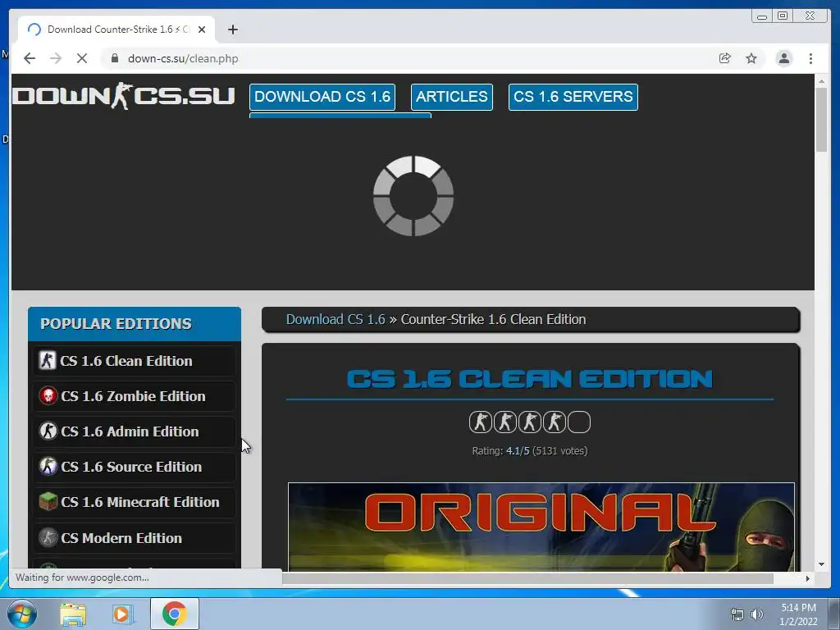Click the DOWN CS.SU site logo
The width and height of the screenshot is (840, 630).
coord(123,96)
